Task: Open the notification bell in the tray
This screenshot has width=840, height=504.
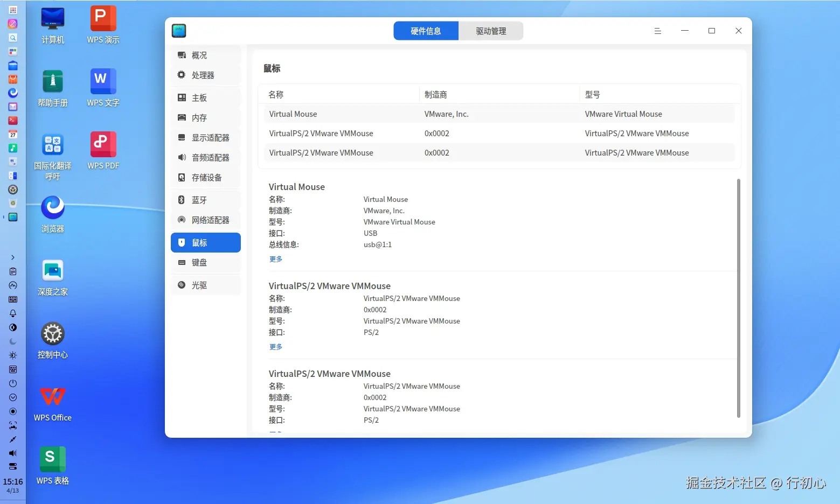Action: pyautogui.click(x=13, y=313)
